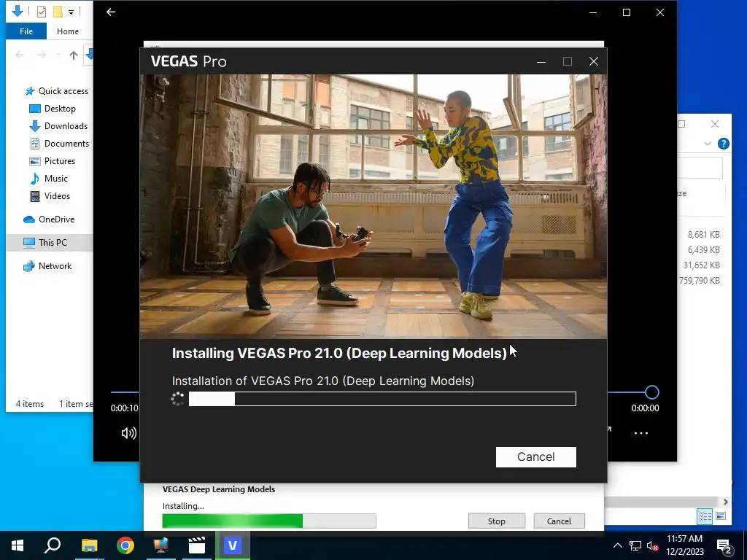Open Windows Search from the taskbar
Screen dimensions: 747x560
pos(53,545)
